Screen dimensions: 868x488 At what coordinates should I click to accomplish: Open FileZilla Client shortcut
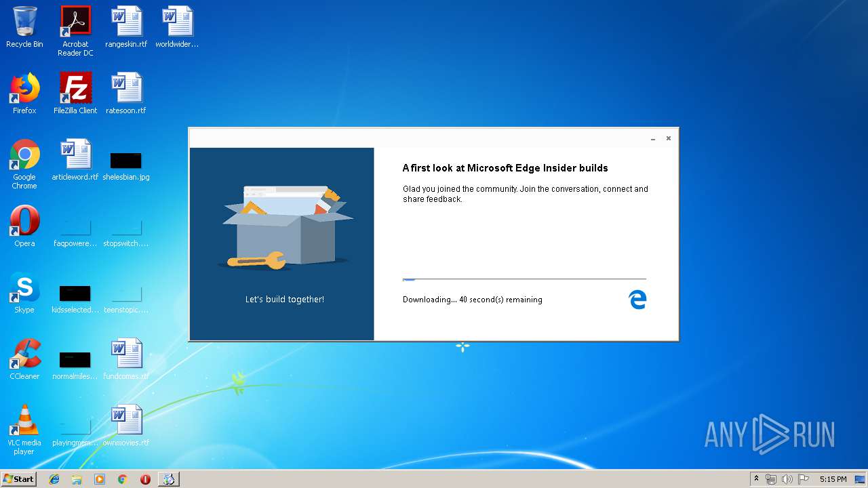[x=75, y=94]
